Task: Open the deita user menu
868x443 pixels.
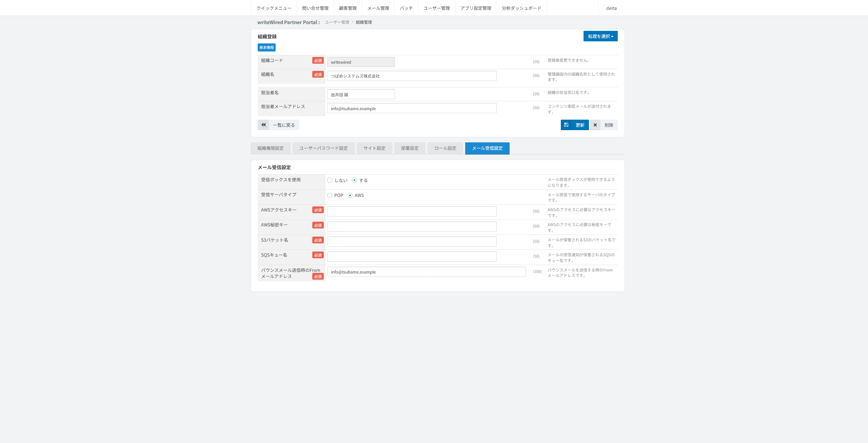Action: click(611, 8)
